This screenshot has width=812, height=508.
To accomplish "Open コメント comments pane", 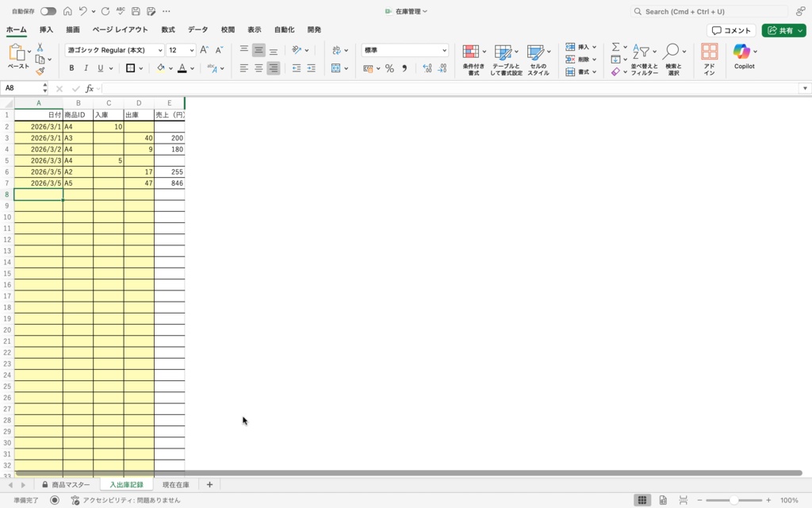I will pos(731,30).
